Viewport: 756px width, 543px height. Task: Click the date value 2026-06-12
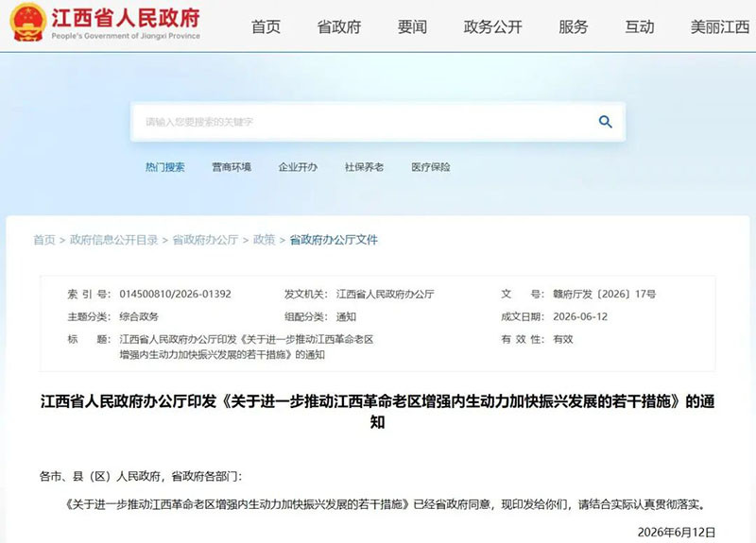pyautogui.click(x=580, y=316)
